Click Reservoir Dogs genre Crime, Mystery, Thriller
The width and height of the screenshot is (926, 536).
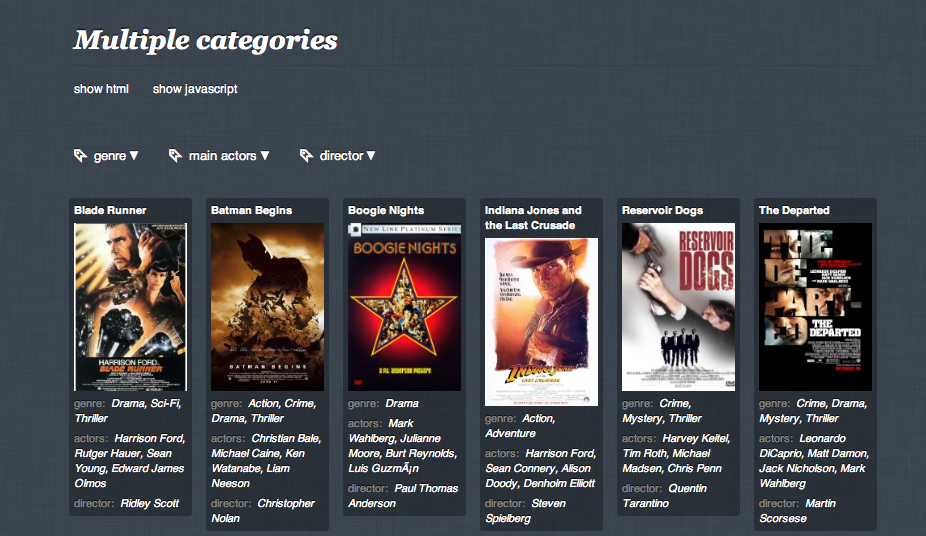click(x=662, y=411)
